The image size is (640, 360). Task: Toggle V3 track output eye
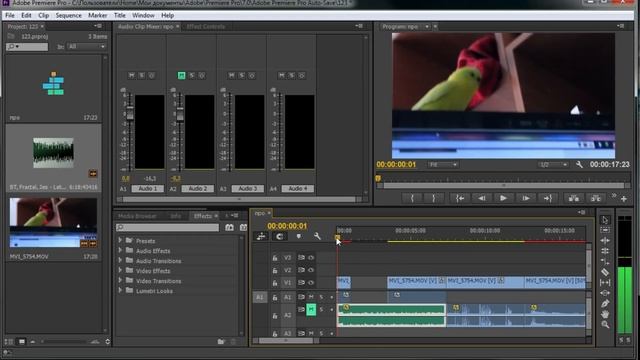click(x=311, y=258)
